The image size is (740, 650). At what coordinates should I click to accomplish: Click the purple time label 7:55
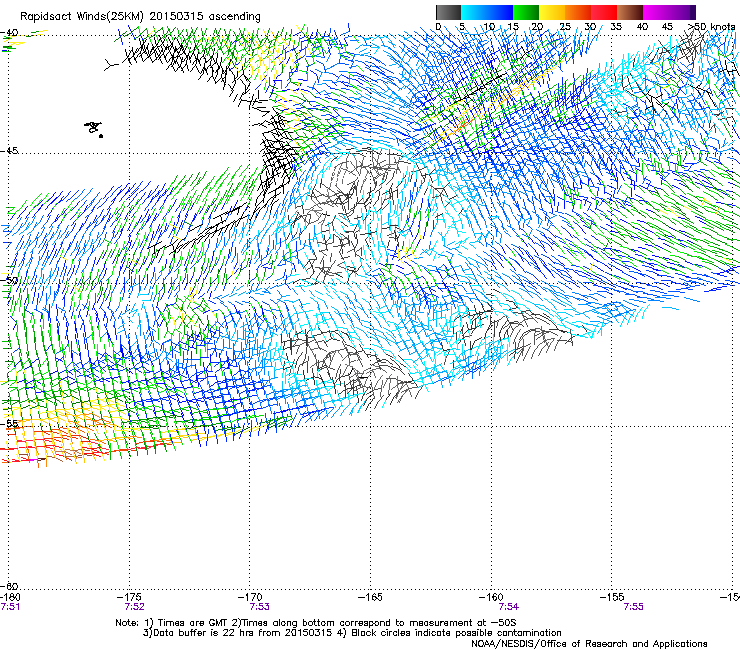[633, 607]
